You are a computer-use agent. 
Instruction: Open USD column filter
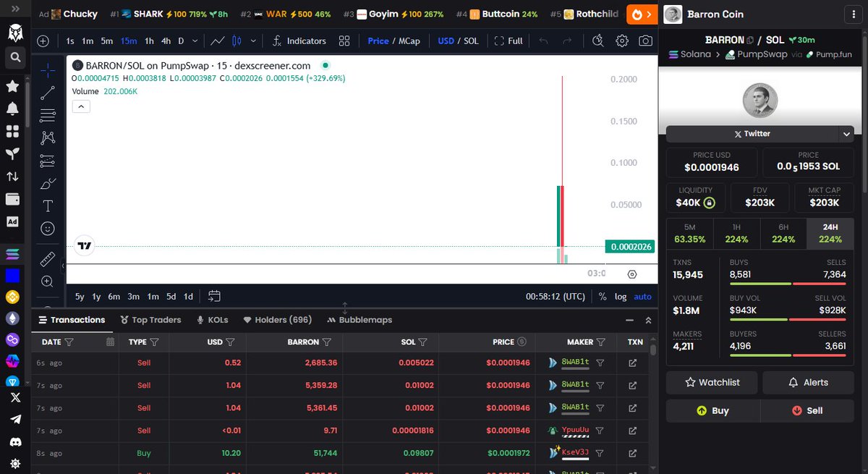pos(230,342)
